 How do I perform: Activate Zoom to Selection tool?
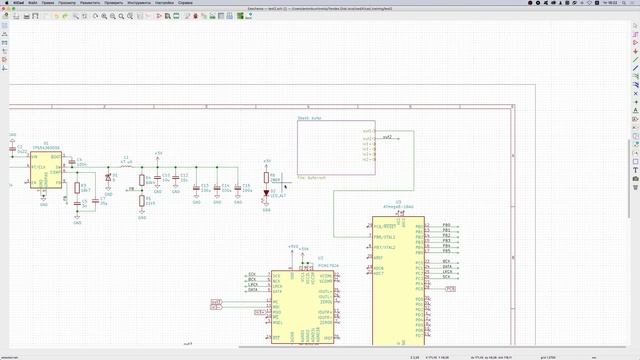[130, 16]
